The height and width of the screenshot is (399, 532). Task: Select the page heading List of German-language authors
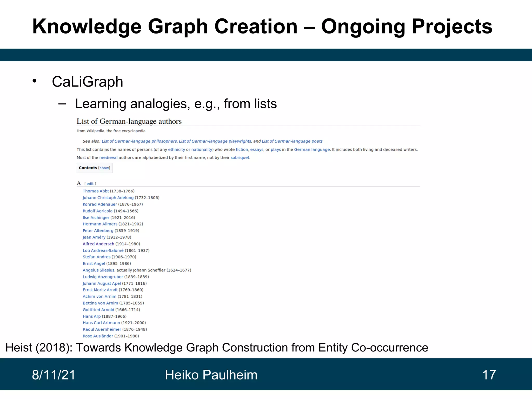pos(129,122)
